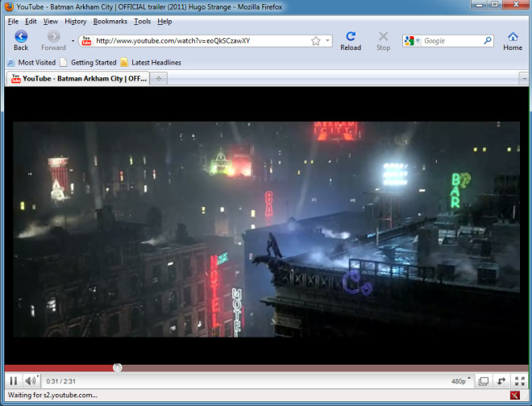Pop out the video player
Viewport: 532px width, 406px height.
(501, 381)
